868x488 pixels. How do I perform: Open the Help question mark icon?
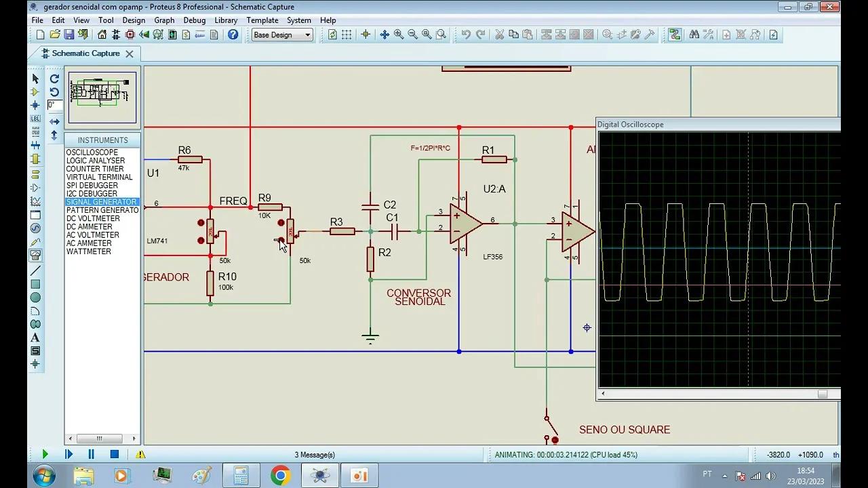pos(233,35)
